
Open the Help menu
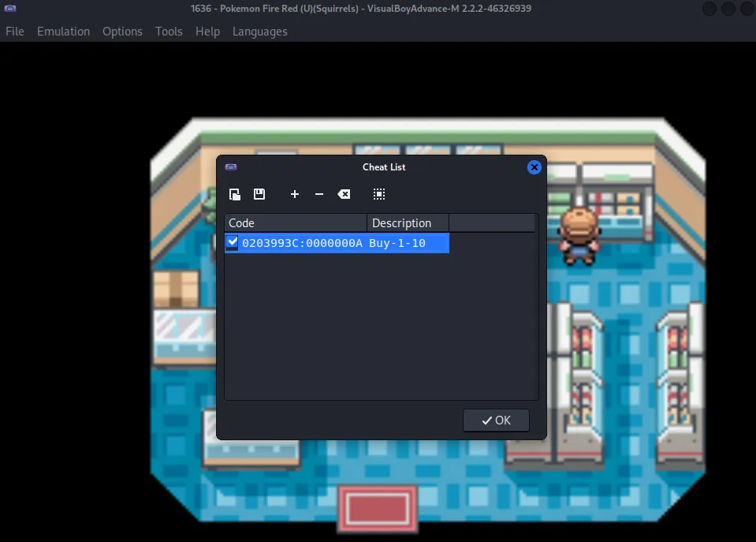point(207,32)
